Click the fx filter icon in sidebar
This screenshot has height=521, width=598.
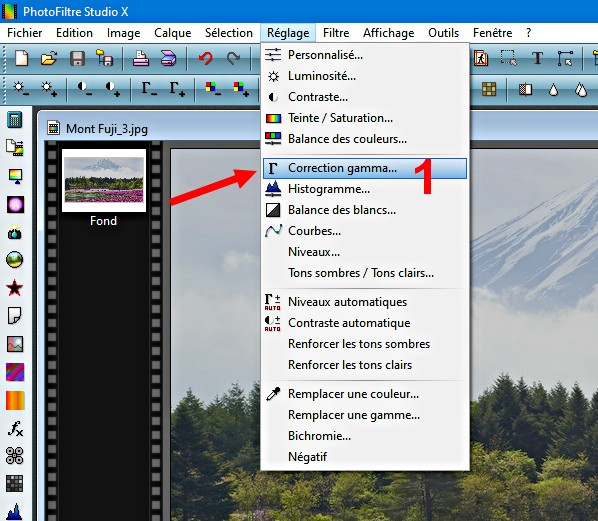coord(15,428)
